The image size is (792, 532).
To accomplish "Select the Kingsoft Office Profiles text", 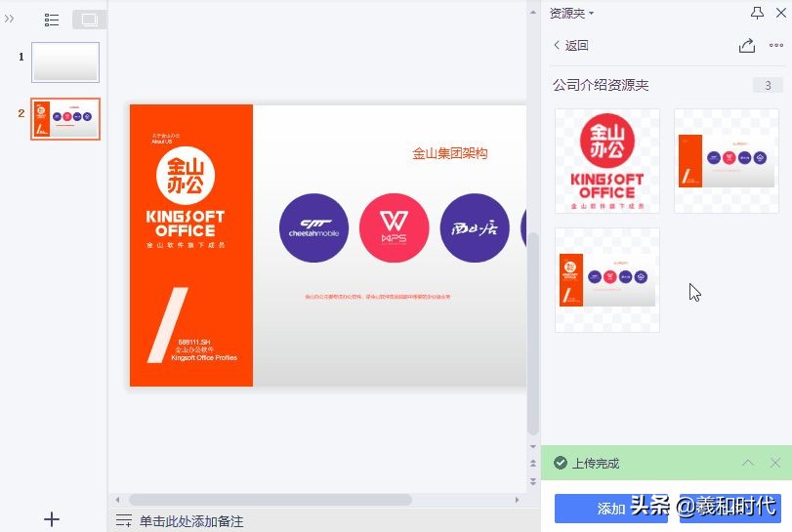I will pyautogui.click(x=204, y=358).
